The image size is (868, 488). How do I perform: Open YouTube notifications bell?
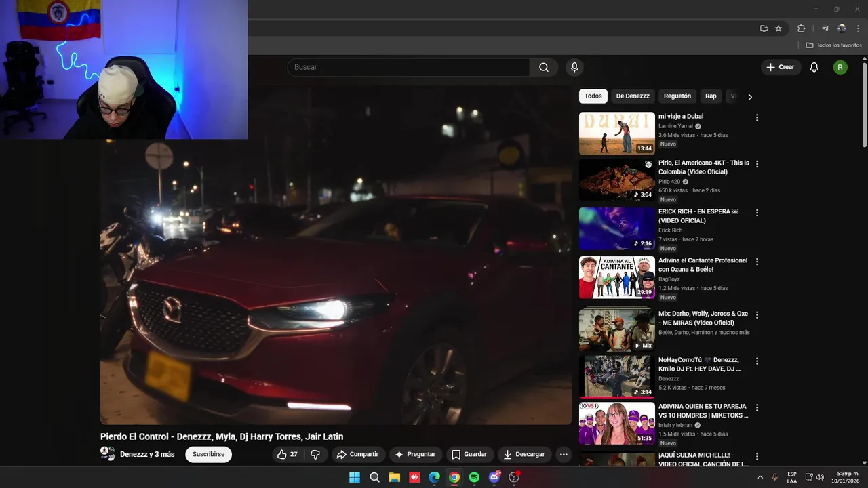pyautogui.click(x=814, y=67)
